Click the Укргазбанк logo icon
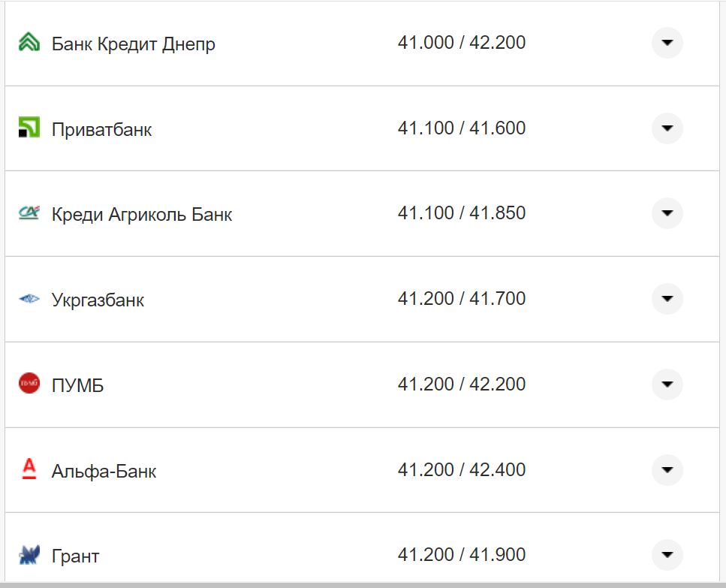 coord(29,300)
